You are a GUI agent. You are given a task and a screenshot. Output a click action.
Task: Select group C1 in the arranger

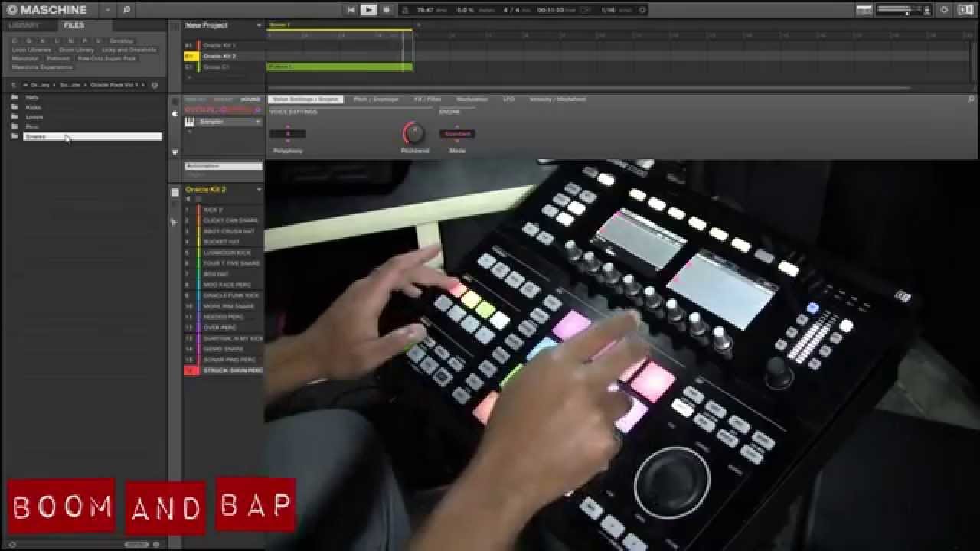coord(218,67)
